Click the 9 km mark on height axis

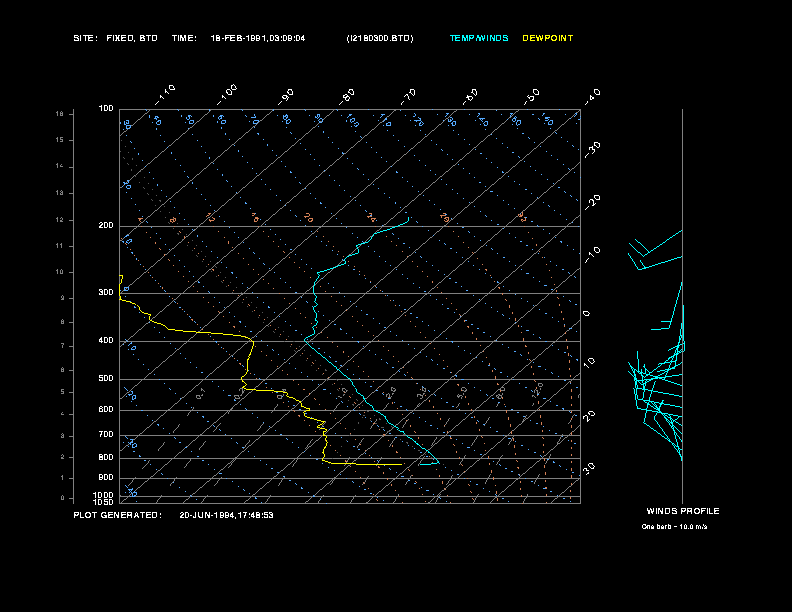tap(63, 298)
